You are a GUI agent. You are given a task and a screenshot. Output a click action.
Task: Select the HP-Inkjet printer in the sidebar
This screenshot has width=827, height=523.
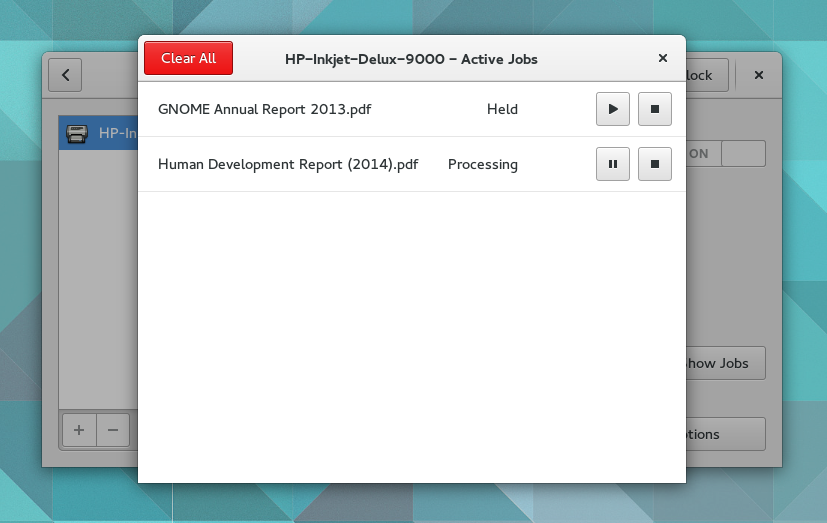click(99, 133)
